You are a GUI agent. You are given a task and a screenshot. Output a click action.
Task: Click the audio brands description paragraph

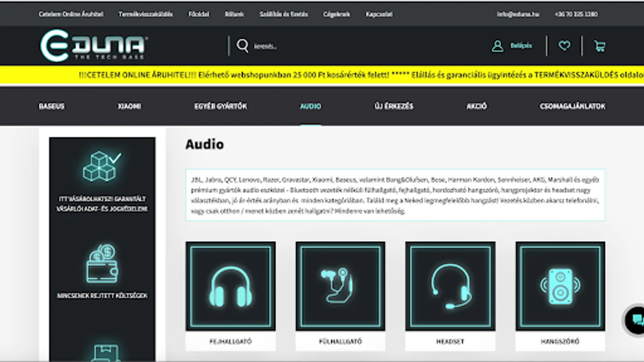(x=395, y=195)
